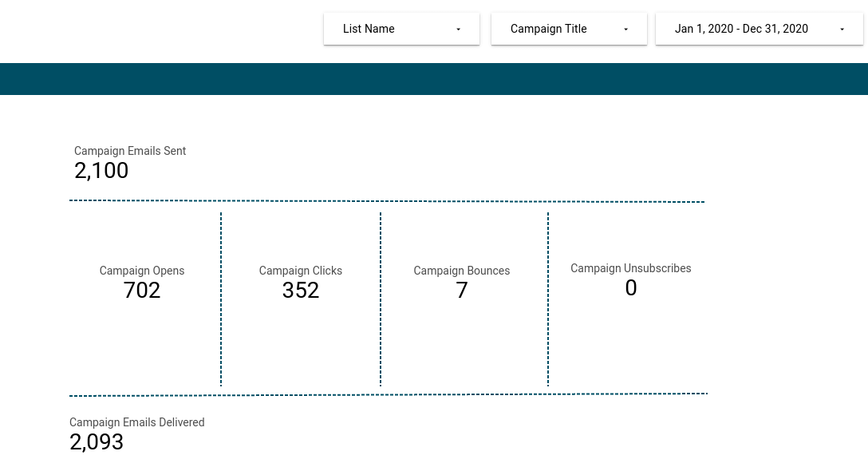This screenshot has width=868, height=475.
Task: Click the teal header banner
Action: (x=434, y=79)
